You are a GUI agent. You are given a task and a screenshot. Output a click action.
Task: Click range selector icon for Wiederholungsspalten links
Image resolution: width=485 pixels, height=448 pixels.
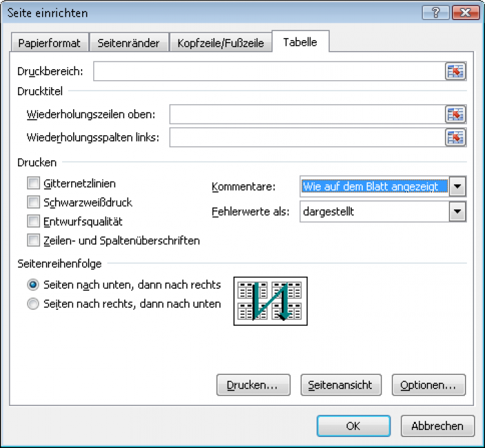[455, 137]
